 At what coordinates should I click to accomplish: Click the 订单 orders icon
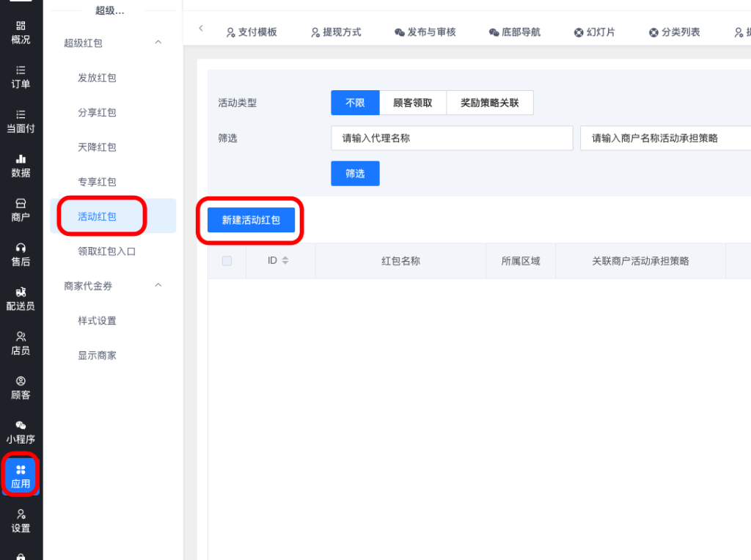21,70
